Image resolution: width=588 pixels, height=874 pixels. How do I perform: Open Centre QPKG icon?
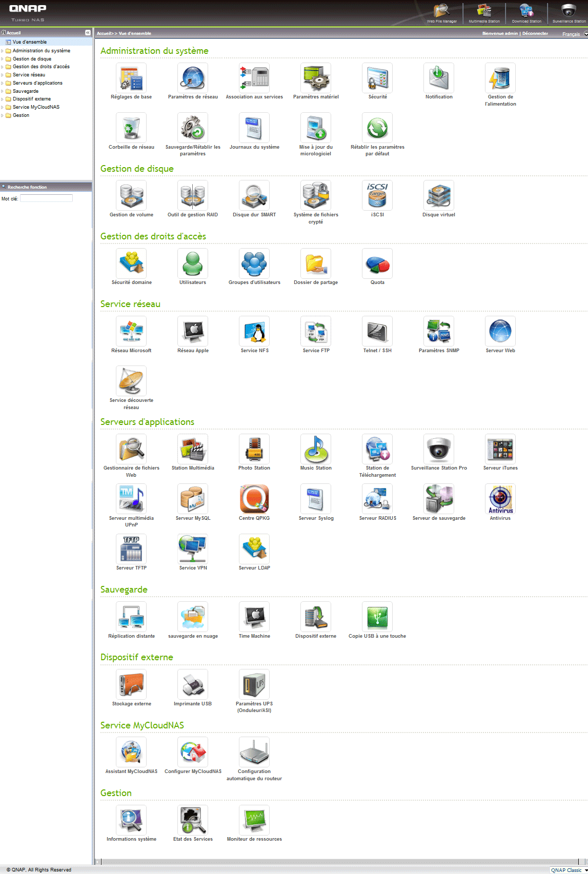(x=254, y=499)
